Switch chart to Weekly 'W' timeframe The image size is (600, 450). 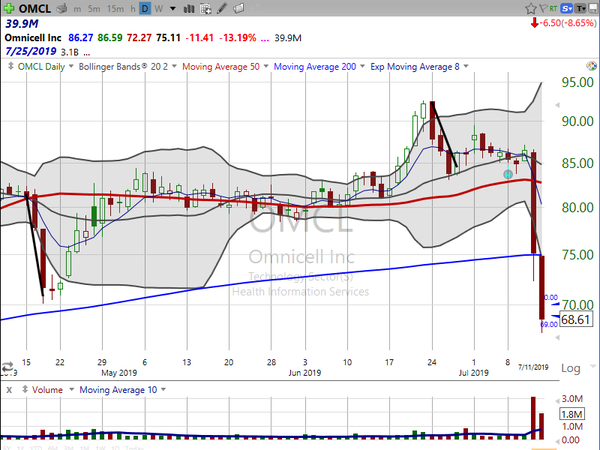[159, 8]
